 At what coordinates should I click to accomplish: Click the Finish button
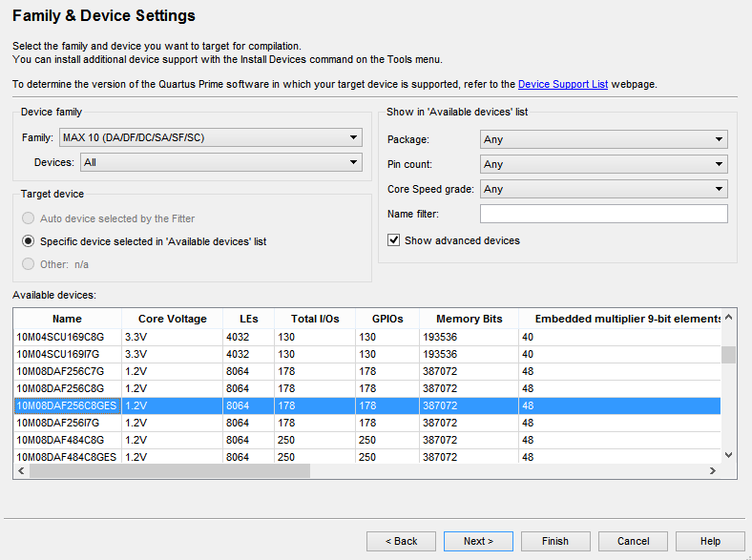(x=555, y=541)
